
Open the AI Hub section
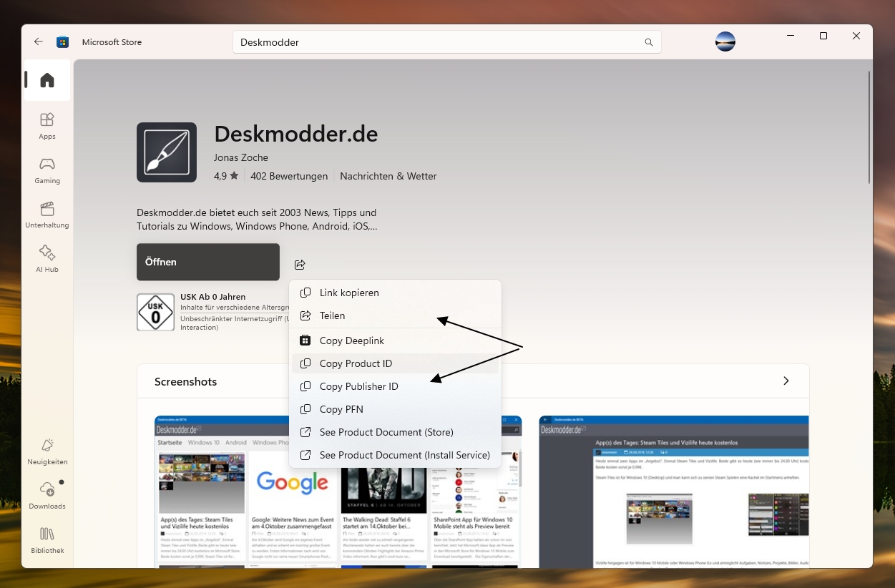[x=47, y=259]
